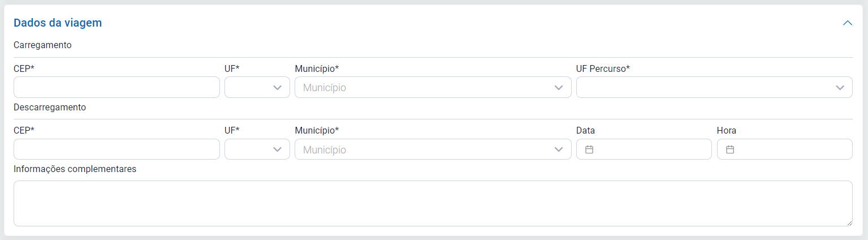Open the Descarregamento Município dropdown arrow
The width and height of the screenshot is (868, 240).
tap(559, 149)
